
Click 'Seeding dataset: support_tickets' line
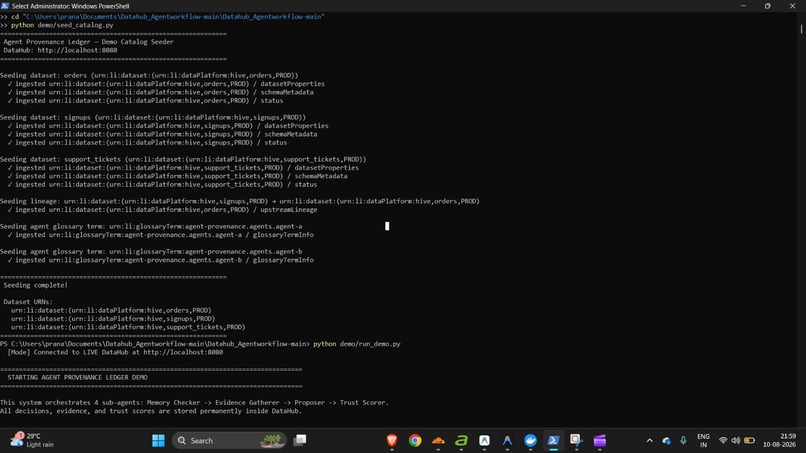(x=183, y=159)
